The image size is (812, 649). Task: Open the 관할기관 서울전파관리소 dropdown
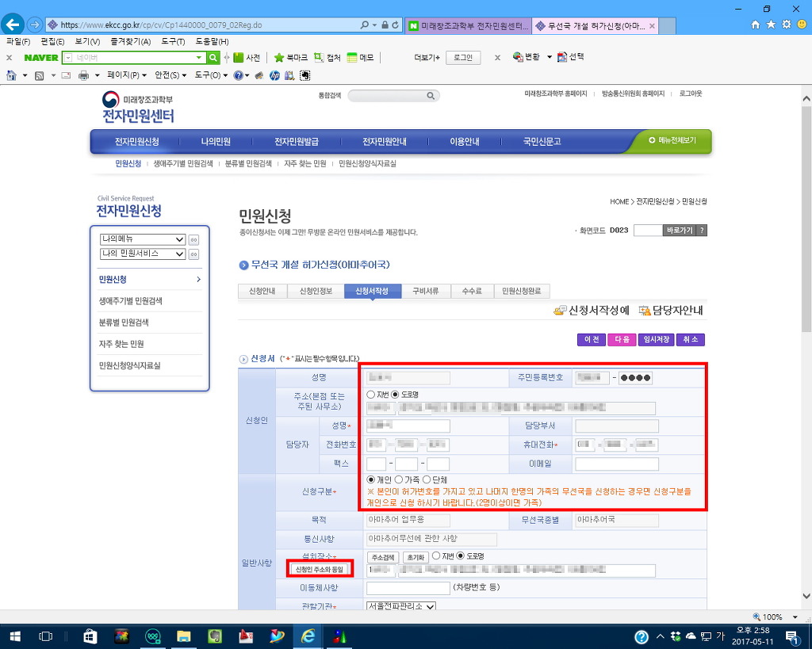pos(401,605)
